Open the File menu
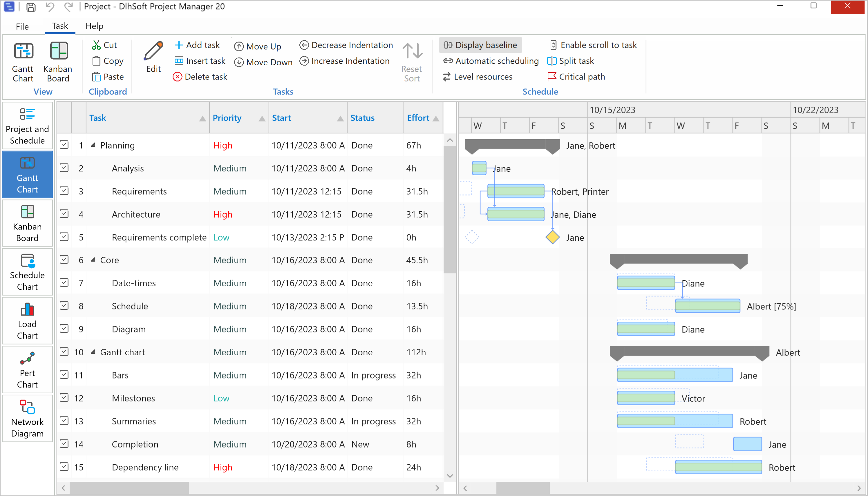This screenshot has height=496, width=868. pos(22,26)
